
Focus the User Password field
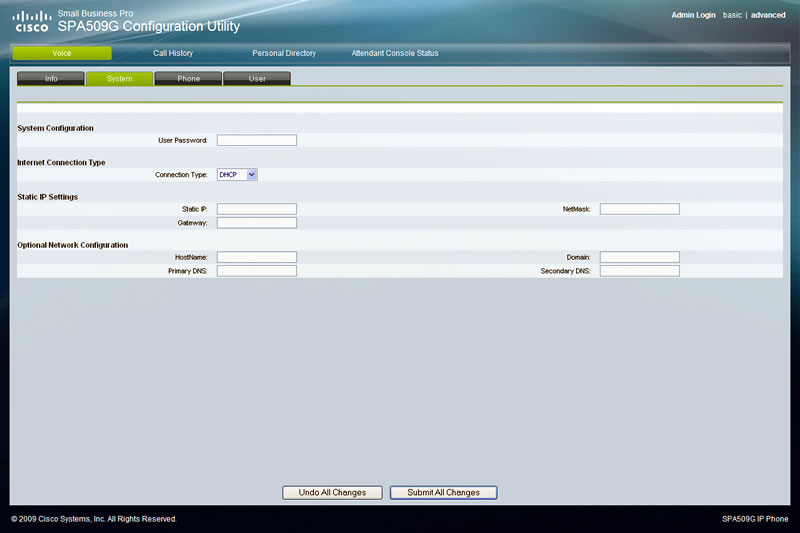pyautogui.click(x=257, y=140)
